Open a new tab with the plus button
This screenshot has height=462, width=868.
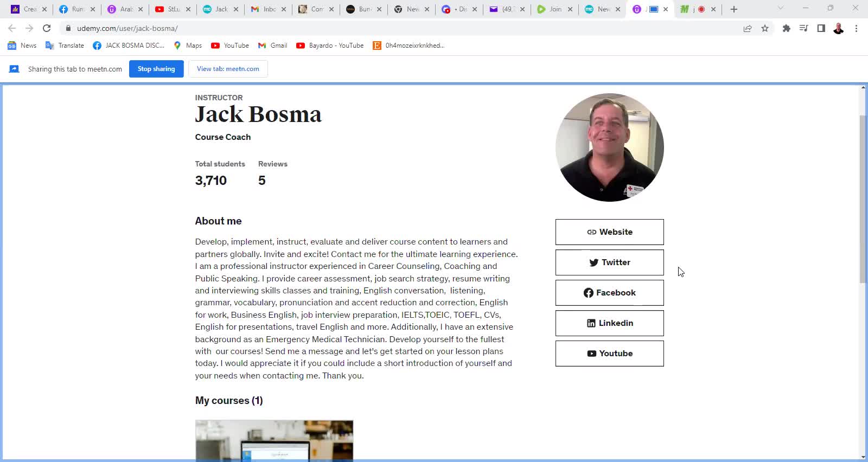734,9
